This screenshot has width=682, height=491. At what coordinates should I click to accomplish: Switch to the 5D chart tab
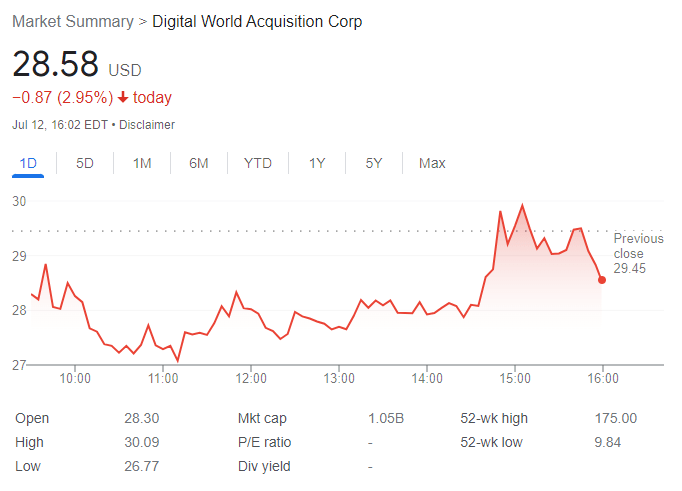(85, 163)
